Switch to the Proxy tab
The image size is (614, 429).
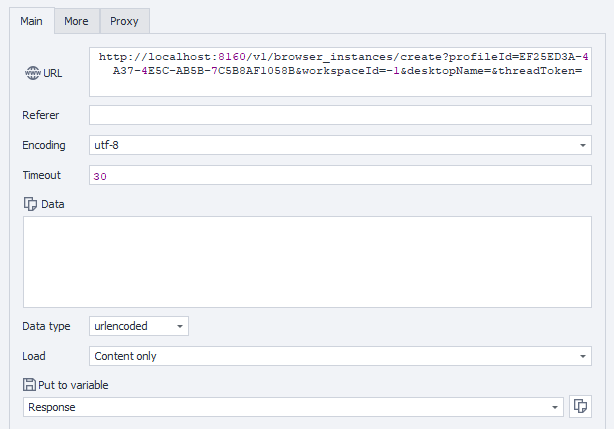(124, 20)
